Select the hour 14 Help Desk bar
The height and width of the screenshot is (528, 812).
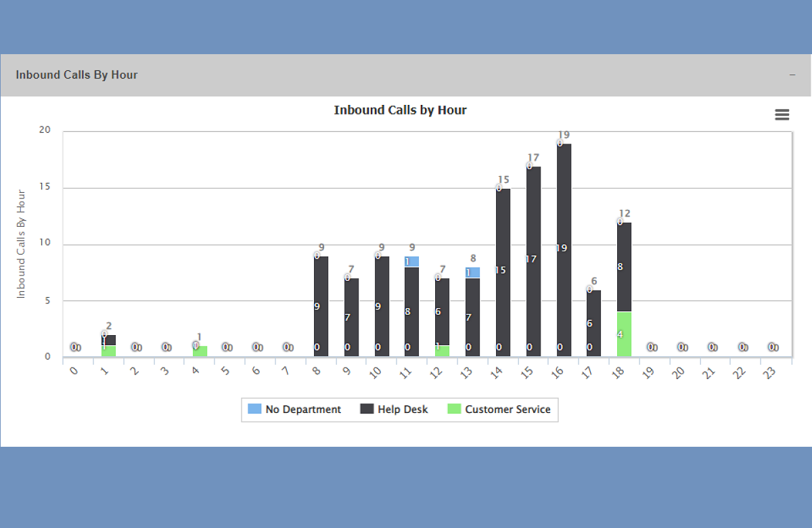pos(503,272)
